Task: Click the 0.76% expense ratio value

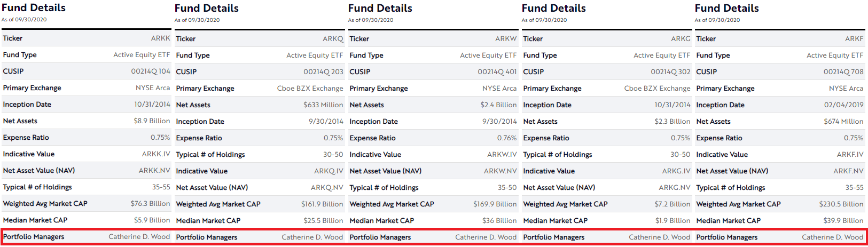Action: 507,138
